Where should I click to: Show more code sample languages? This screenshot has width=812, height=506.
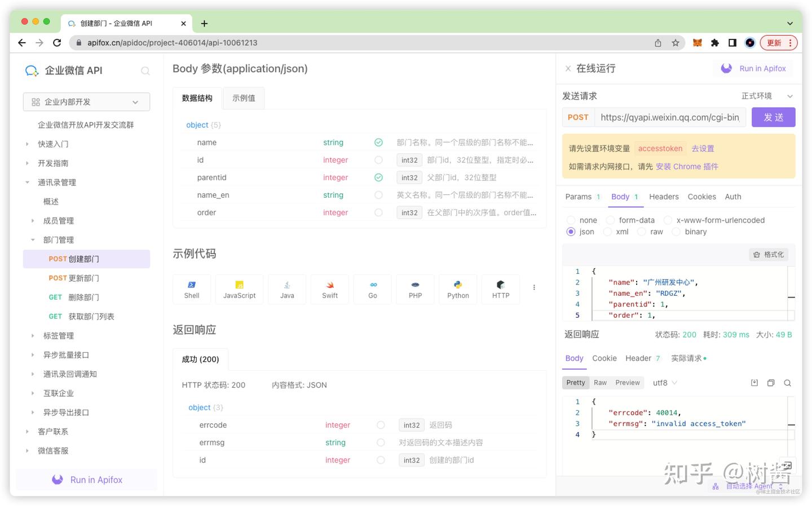(534, 287)
